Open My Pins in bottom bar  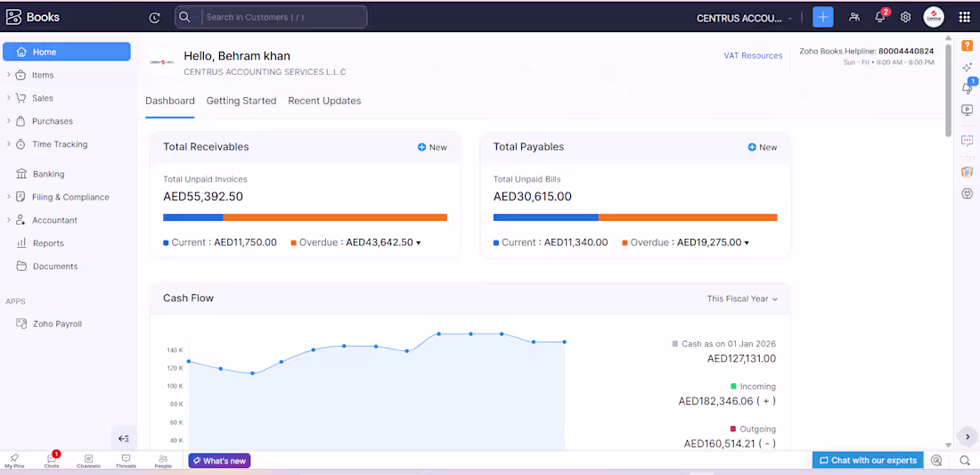13,462
